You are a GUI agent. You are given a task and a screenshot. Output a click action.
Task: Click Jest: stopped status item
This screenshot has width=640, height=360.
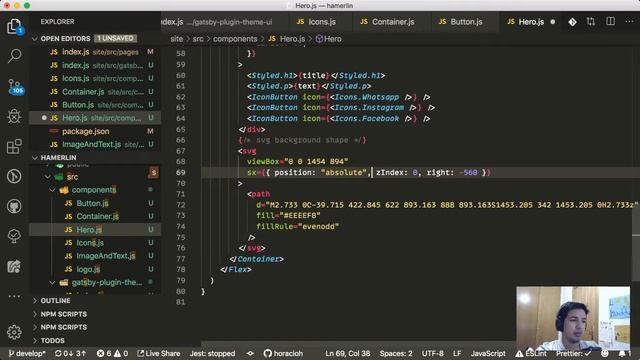[x=212, y=353]
